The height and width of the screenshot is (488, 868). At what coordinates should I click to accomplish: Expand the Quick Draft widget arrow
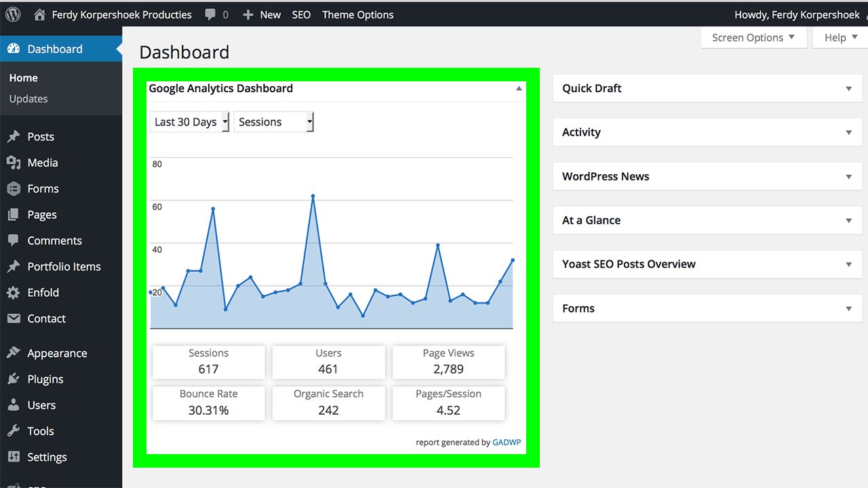[848, 89]
